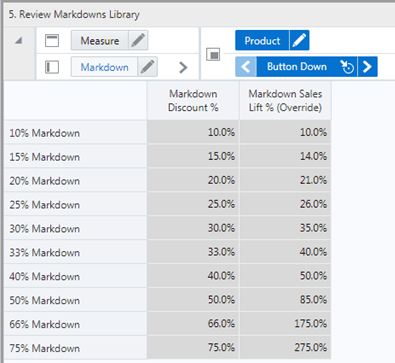Viewport: 395px width, 363px height.
Task: Select the 20% Markdown row
Action: click(x=76, y=181)
